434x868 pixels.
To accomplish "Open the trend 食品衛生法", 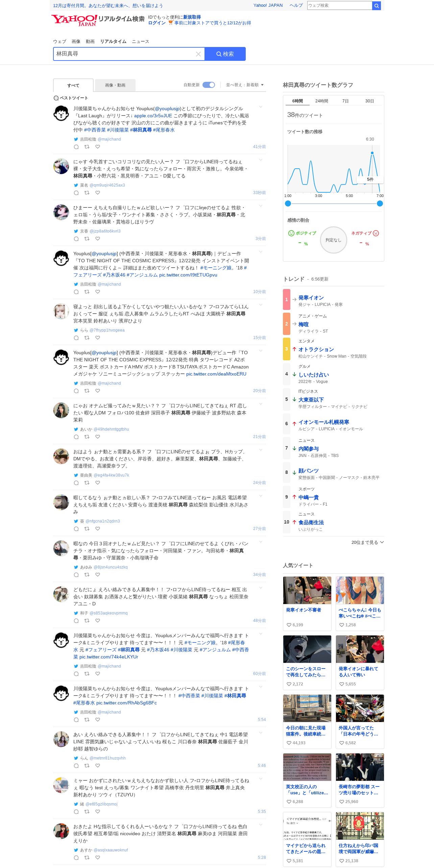I will (x=311, y=523).
